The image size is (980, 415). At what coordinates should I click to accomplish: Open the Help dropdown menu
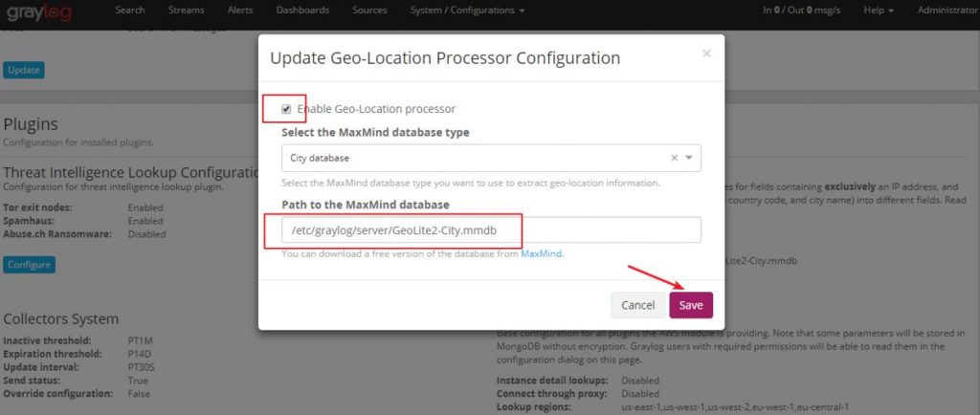[x=879, y=10]
